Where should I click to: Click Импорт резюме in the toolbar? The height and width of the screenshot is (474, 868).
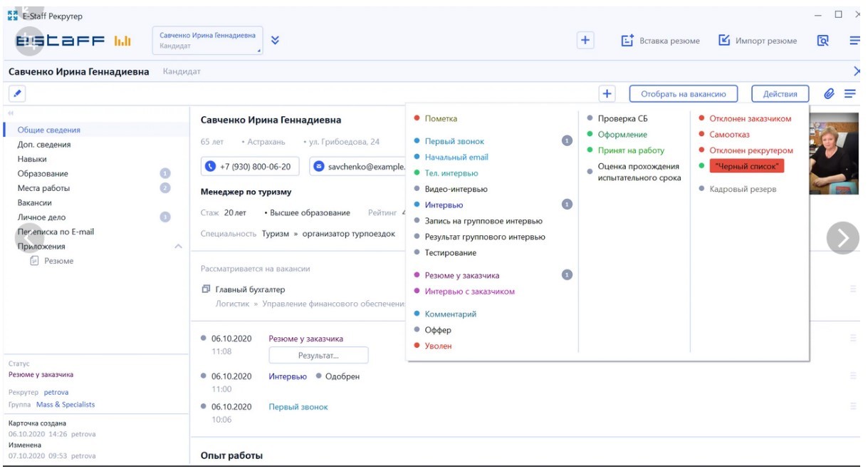758,41
